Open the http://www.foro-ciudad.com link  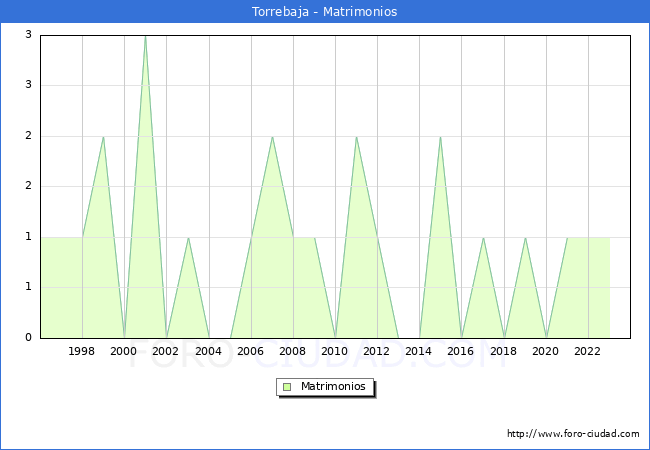(x=573, y=433)
